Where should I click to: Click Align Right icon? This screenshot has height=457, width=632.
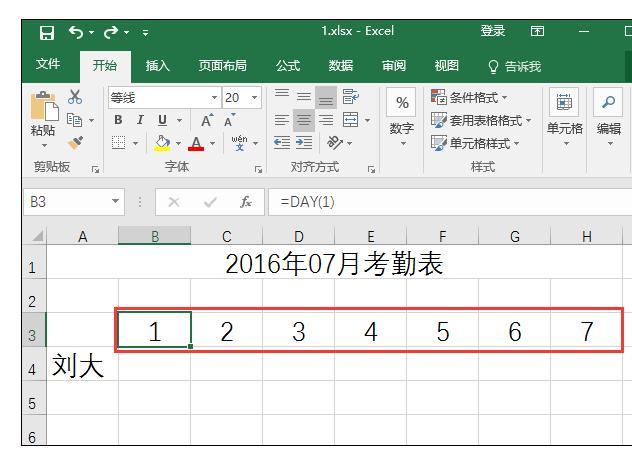point(326,120)
